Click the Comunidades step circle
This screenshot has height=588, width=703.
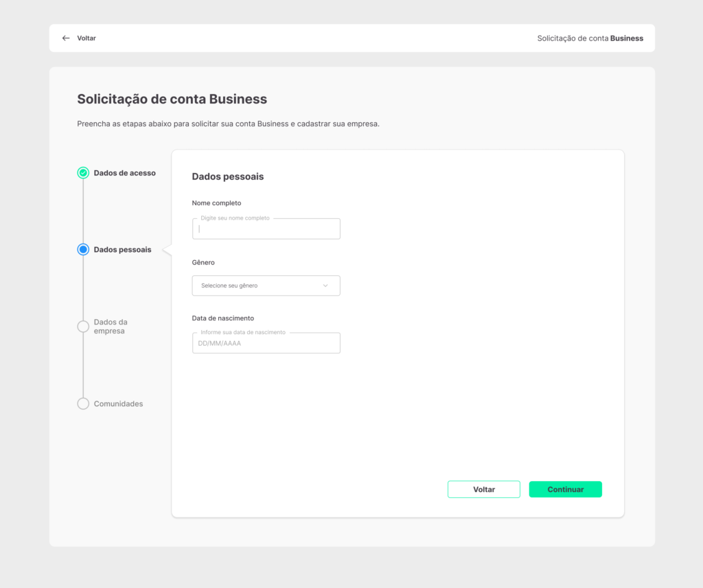click(83, 404)
